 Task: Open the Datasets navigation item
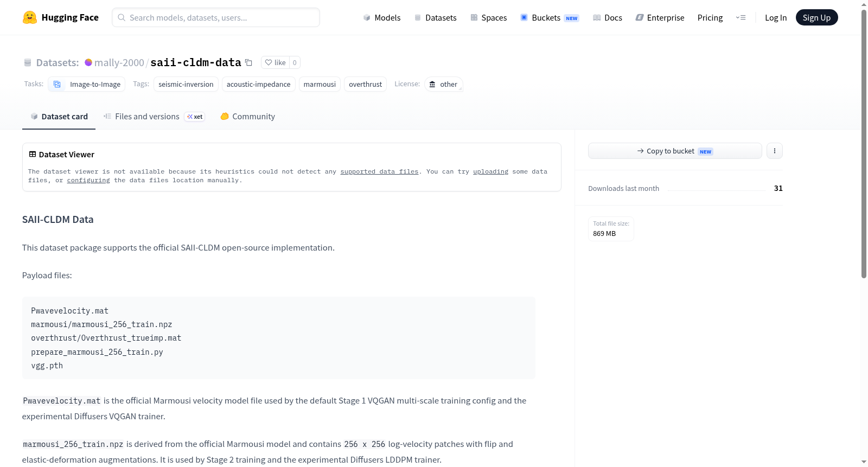[436, 17]
